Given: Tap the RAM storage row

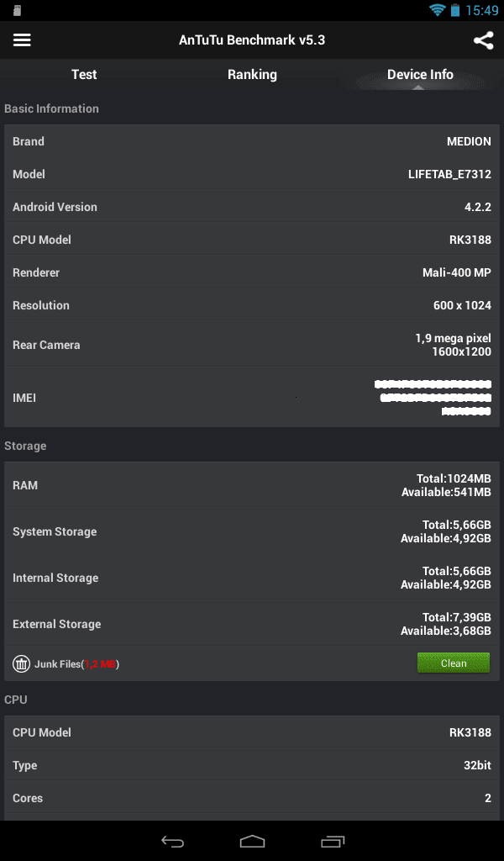Looking at the screenshot, I should pos(252,485).
